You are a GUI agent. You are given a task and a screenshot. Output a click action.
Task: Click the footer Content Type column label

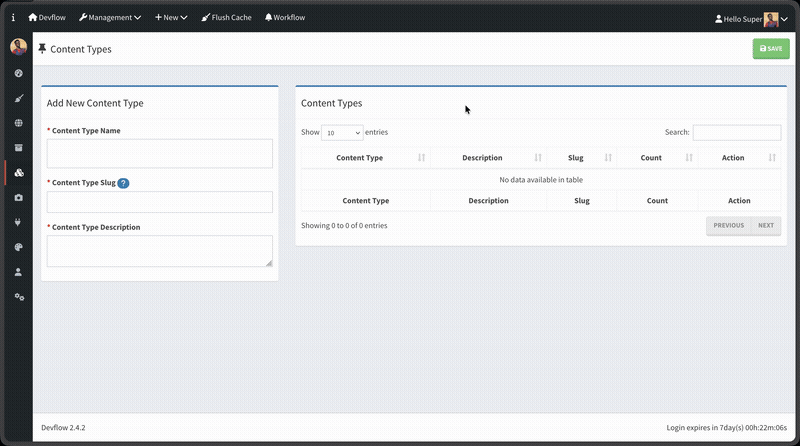coord(365,201)
